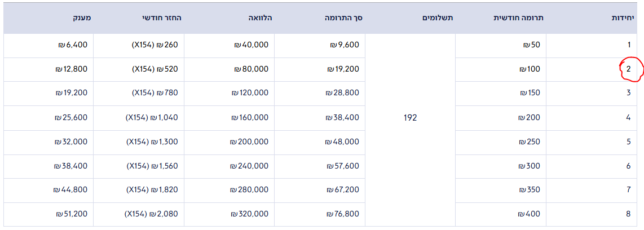This screenshot has width=644, height=230.
Task: Select the merged 192 payments cell
Action: tap(410, 118)
